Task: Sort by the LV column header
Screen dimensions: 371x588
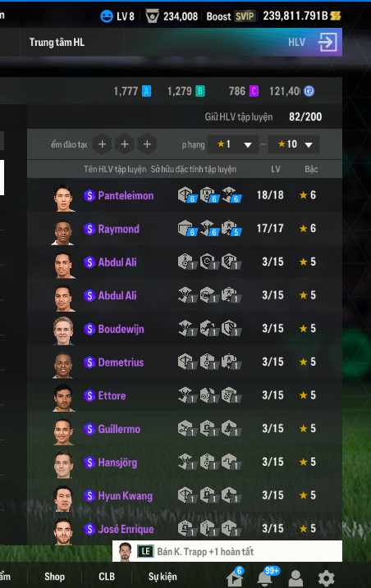Action: click(x=276, y=169)
